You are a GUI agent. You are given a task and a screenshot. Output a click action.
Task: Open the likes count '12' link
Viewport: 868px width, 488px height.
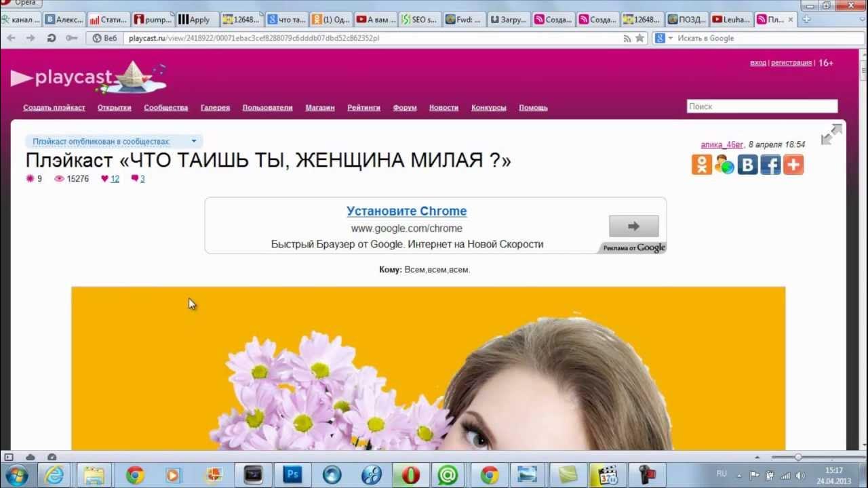[115, 179]
